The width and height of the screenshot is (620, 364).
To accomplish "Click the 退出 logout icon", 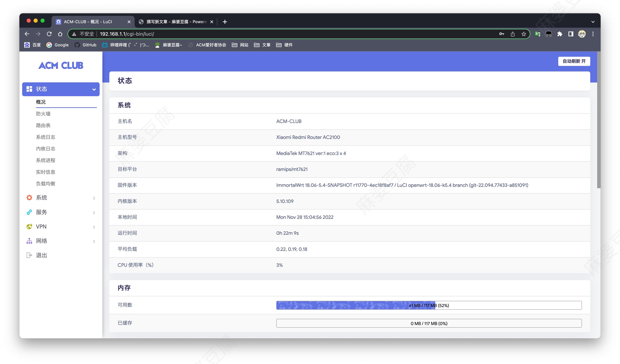I will (x=29, y=255).
